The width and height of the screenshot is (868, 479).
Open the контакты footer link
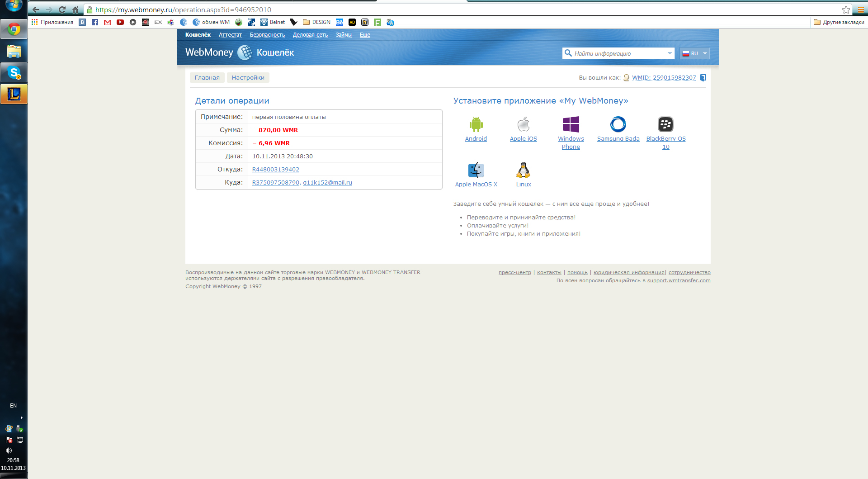click(549, 273)
